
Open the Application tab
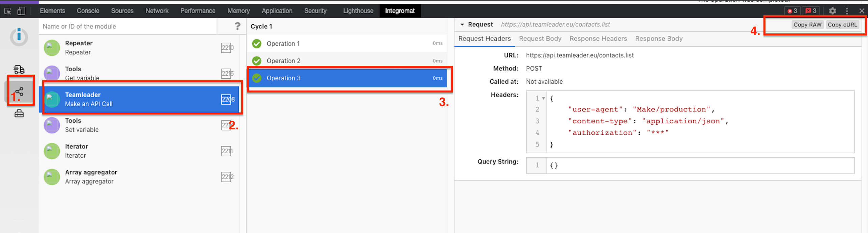point(277,11)
